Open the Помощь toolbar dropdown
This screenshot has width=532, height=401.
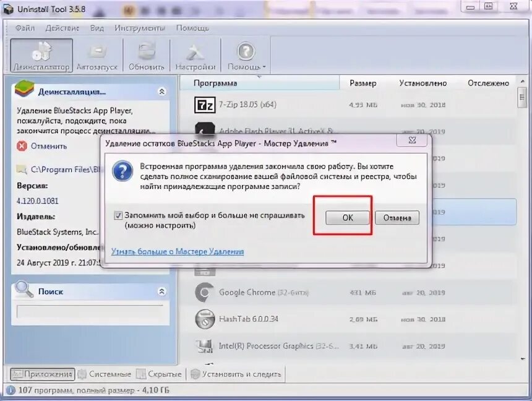click(x=246, y=55)
